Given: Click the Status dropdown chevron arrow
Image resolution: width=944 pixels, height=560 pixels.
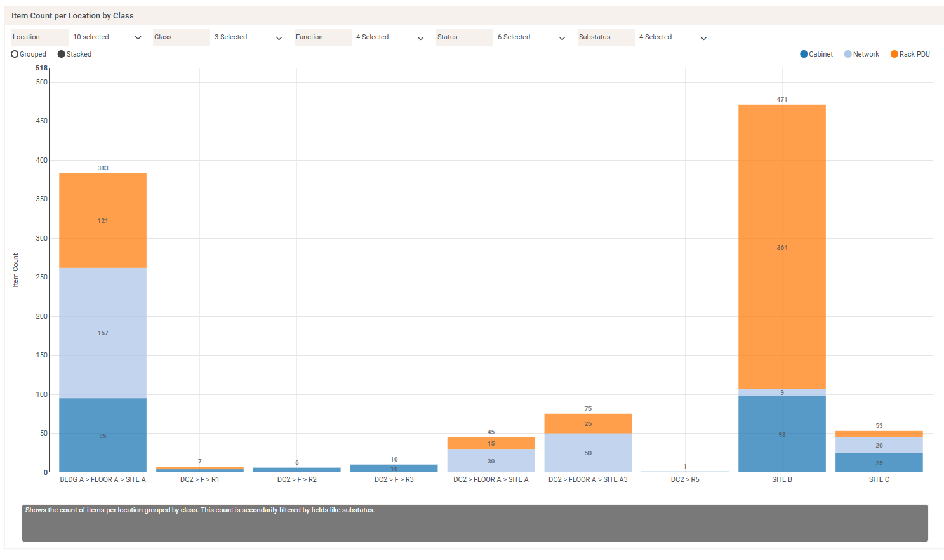Looking at the screenshot, I should [x=562, y=38].
